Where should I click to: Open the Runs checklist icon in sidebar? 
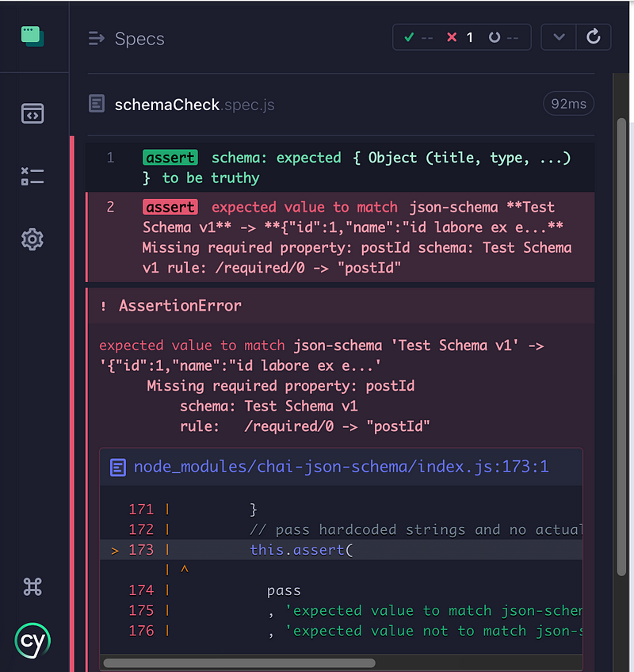pyautogui.click(x=32, y=176)
